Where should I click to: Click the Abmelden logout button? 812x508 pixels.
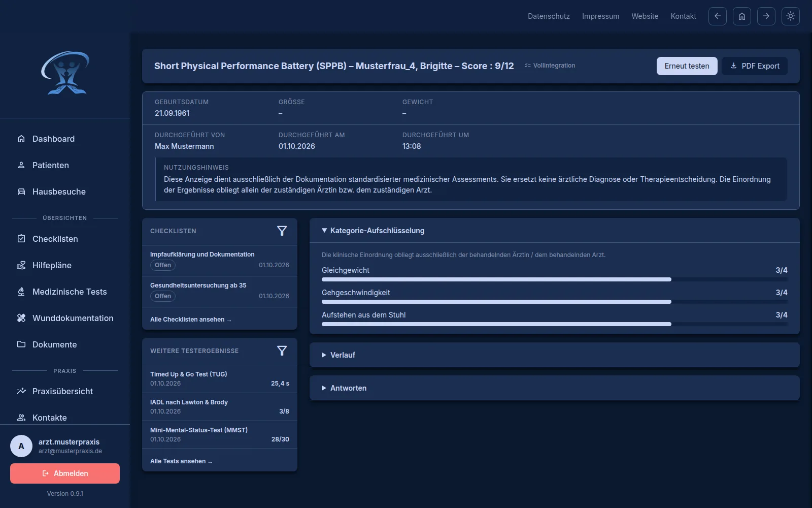(x=65, y=473)
